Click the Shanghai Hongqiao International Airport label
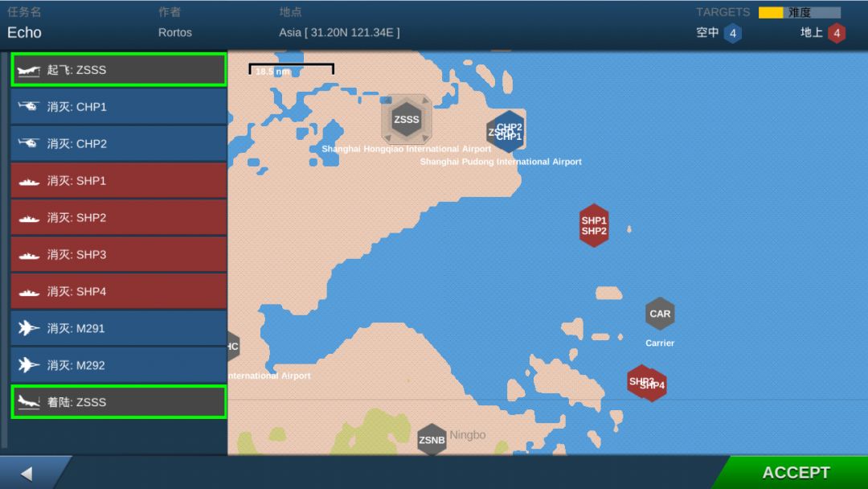868x489 pixels. [407, 149]
